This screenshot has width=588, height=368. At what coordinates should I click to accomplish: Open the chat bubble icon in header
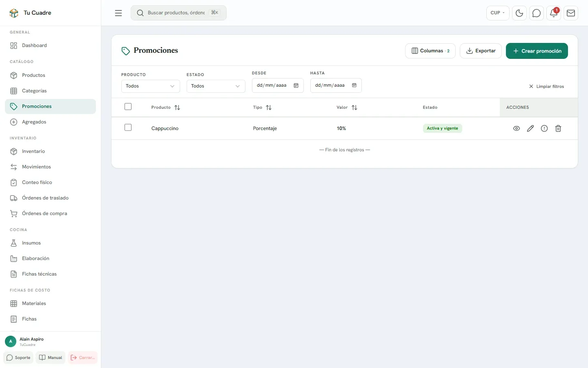[x=537, y=13]
